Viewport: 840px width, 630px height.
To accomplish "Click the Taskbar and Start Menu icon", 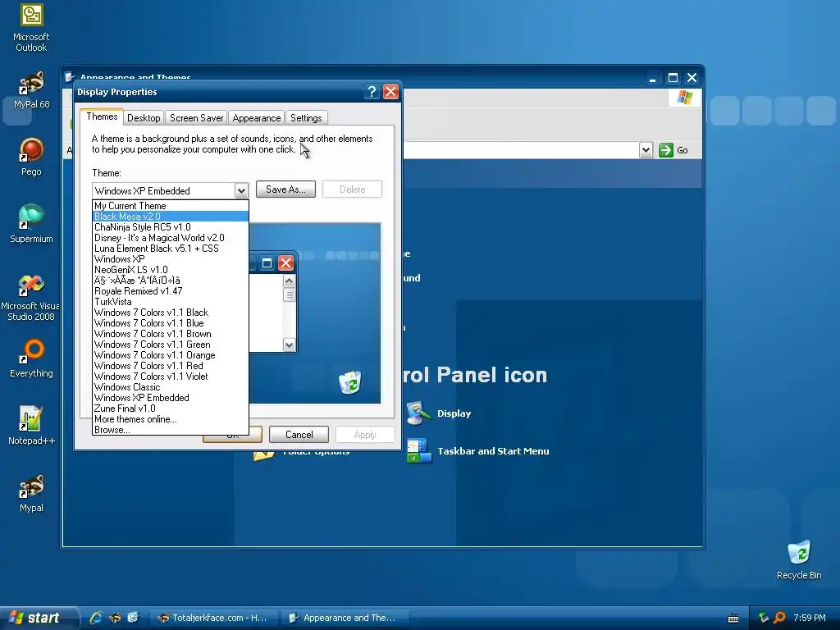I will click(x=419, y=450).
